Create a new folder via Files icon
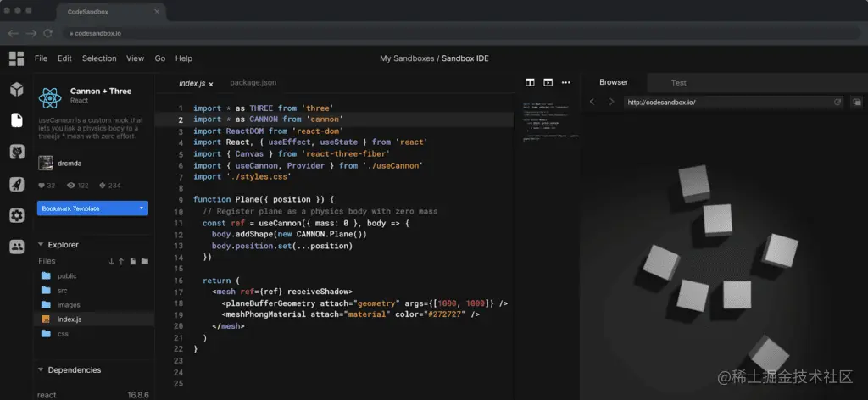868x400 pixels. tap(144, 261)
